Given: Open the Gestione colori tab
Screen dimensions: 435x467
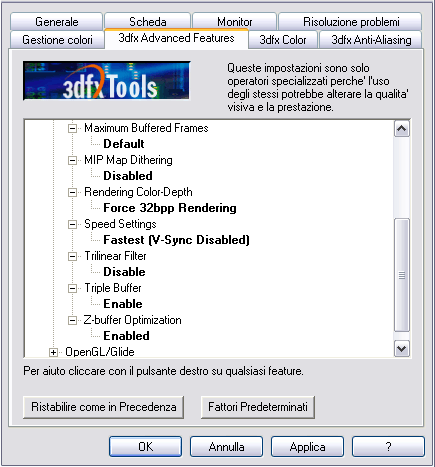Looking at the screenshot, I should tap(57, 40).
